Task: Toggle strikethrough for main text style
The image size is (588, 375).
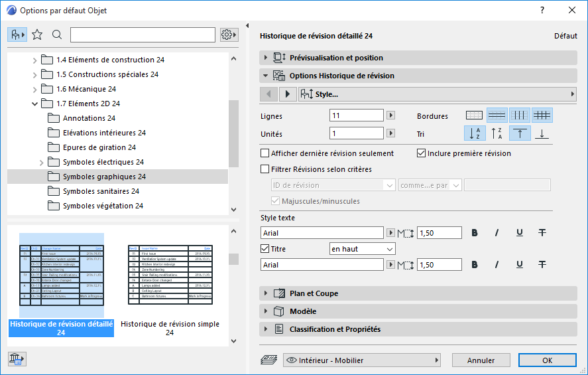Action: [x=542, y=233]
